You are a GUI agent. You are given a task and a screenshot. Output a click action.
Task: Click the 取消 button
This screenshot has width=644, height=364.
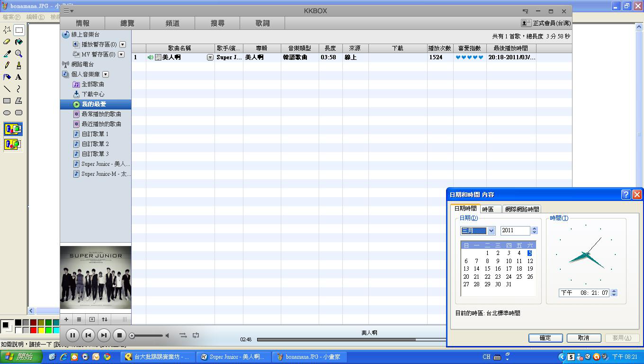pos(583,338)
